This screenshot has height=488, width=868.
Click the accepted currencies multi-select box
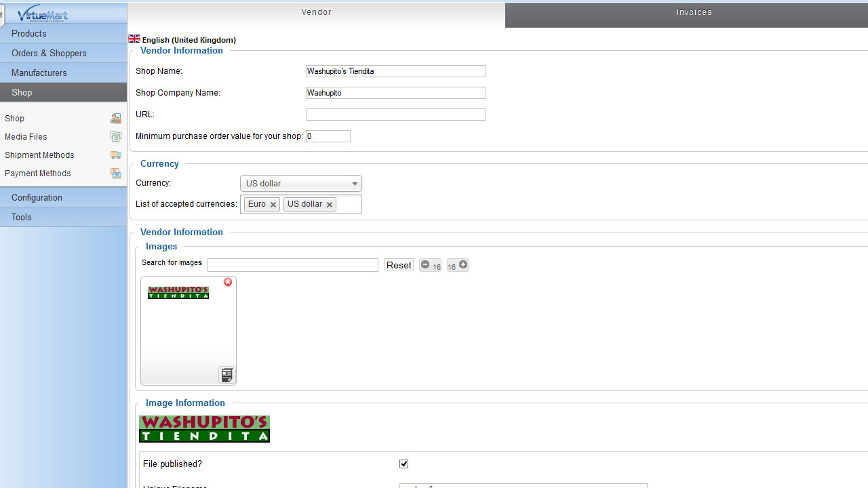tap(301, 205)
